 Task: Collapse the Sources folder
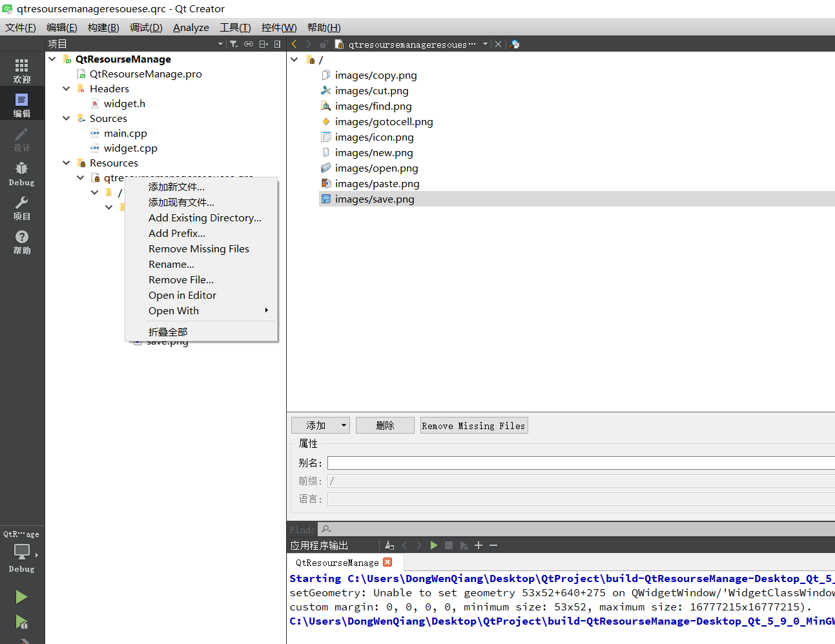tap(66, 118)
